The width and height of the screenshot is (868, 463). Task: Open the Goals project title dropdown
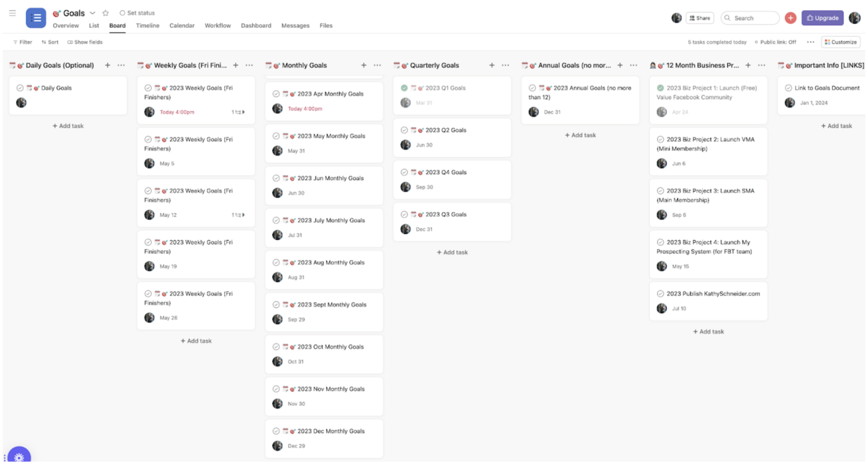click(92, 13)
